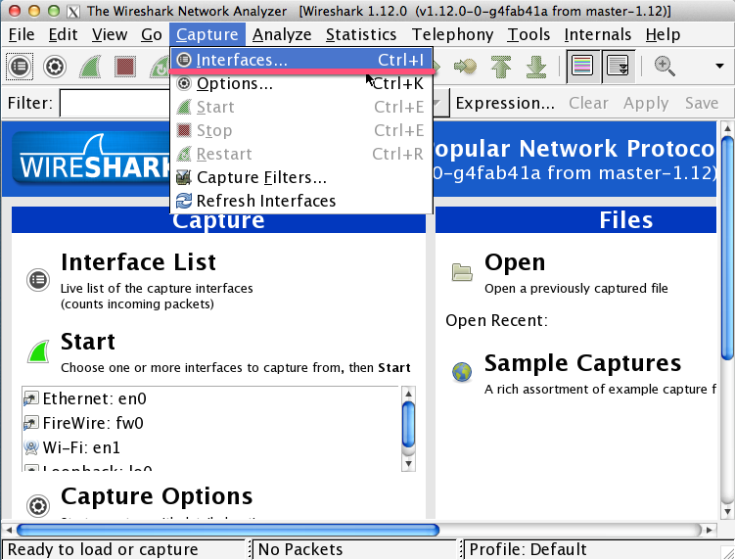This screenshot has width=735, height=560.
Task: Click the Capture Options gear icon
Action: coord(38,506)
